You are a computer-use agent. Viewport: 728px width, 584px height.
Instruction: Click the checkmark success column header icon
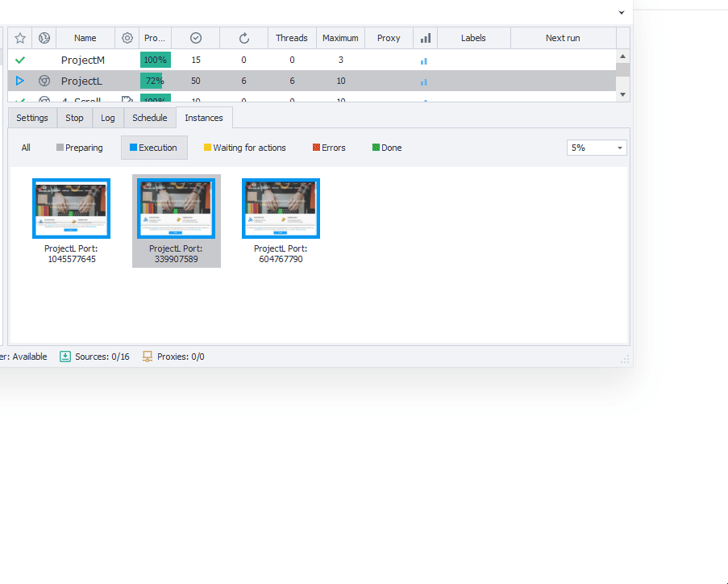(195, 38)
